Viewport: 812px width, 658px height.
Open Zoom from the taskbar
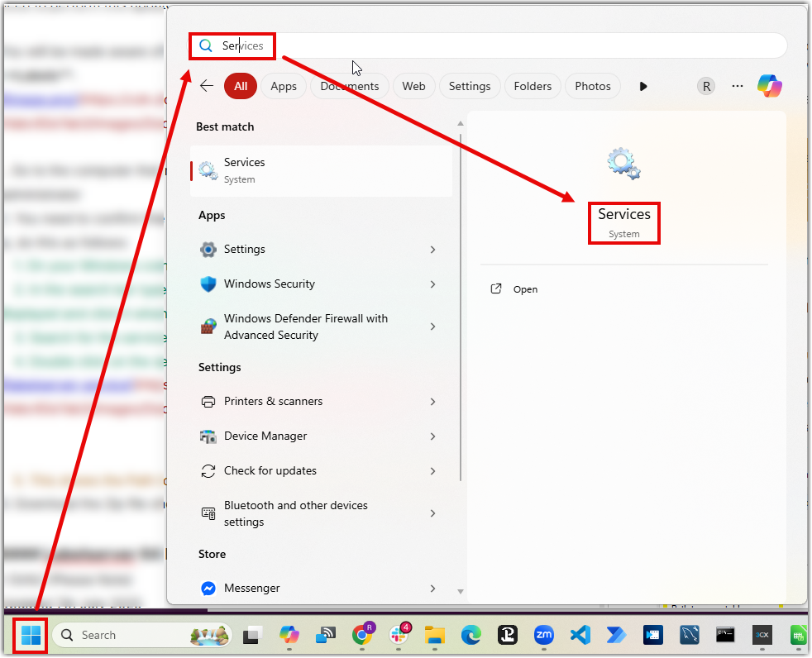coord(544,635)
